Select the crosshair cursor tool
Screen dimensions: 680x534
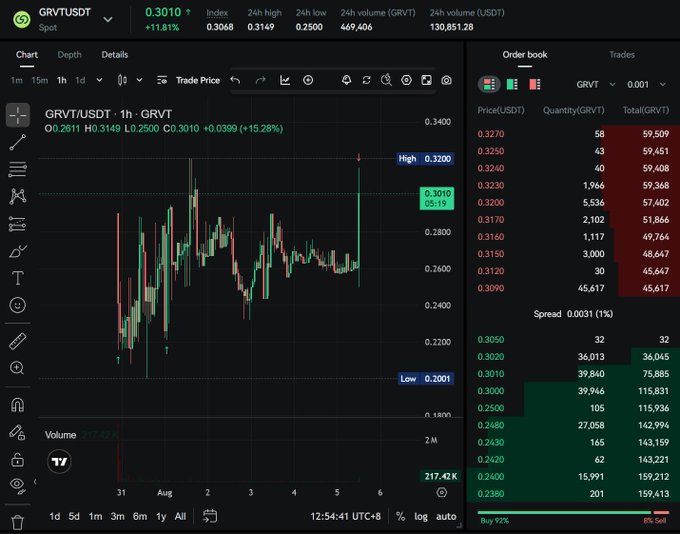click(x=18, y=115)
